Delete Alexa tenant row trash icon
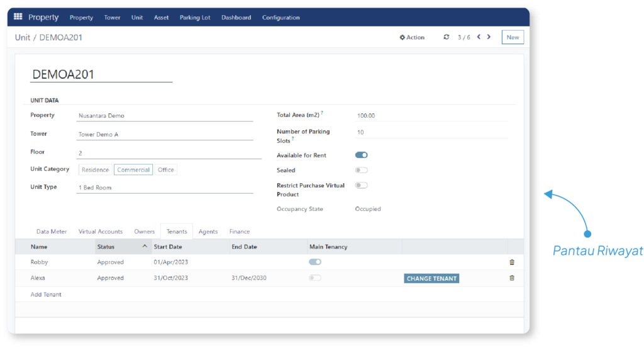 [512, 278]
